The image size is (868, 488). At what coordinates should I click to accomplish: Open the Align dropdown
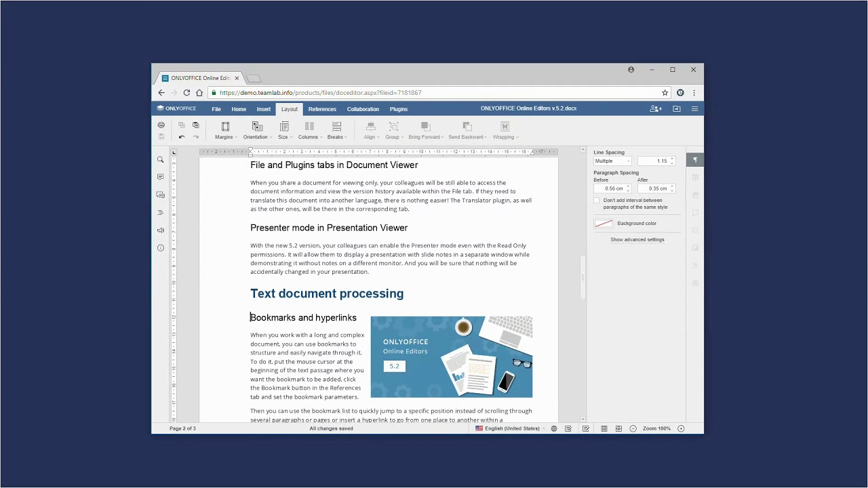pos(371,131)
